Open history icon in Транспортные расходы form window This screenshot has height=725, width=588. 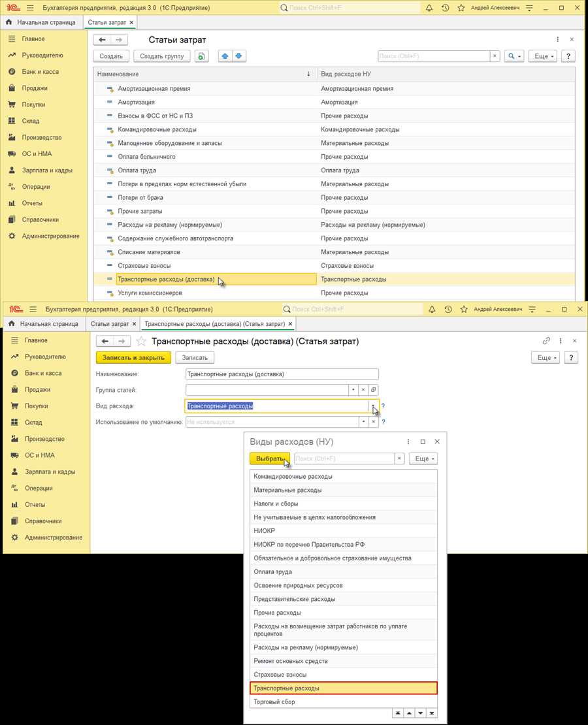(448, 310)
